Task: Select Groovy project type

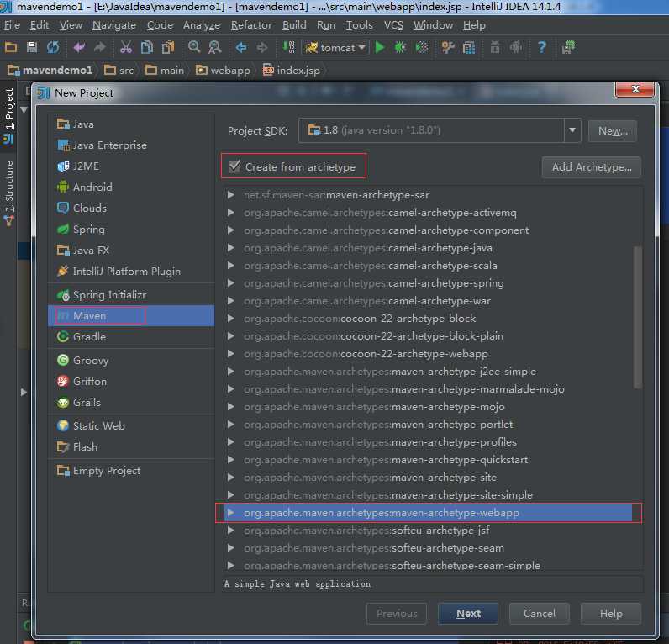Action: (131, 360)
